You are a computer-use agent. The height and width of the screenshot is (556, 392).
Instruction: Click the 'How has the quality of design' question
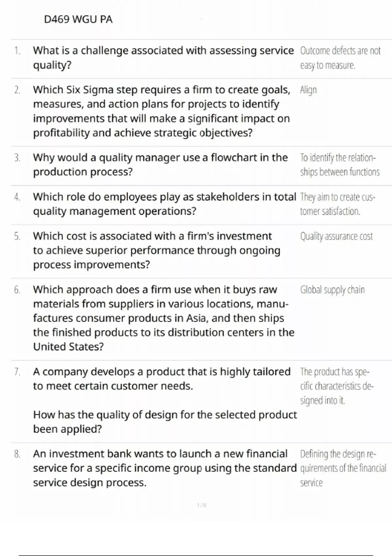tap(165, 422)
